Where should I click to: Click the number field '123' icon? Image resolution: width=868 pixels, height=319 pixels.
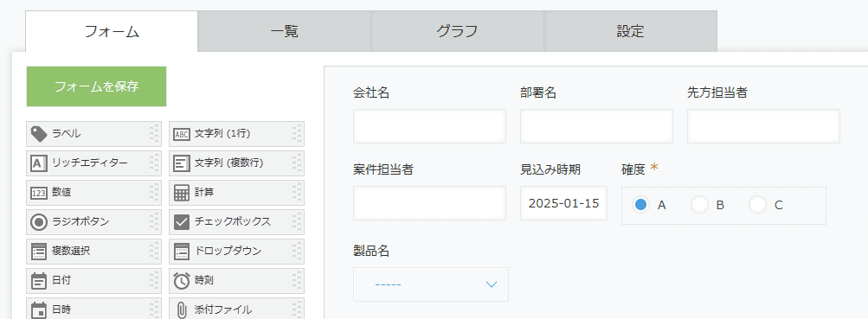[39, 193]
